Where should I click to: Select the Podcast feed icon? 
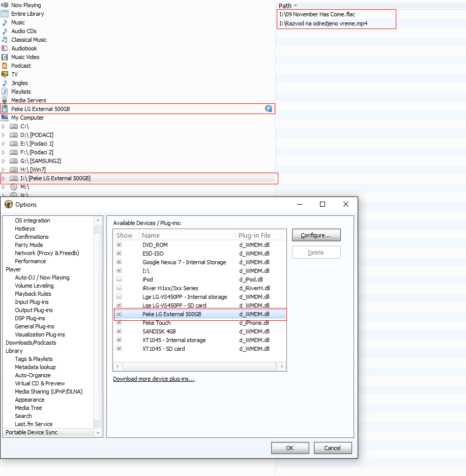pos(5,66)
